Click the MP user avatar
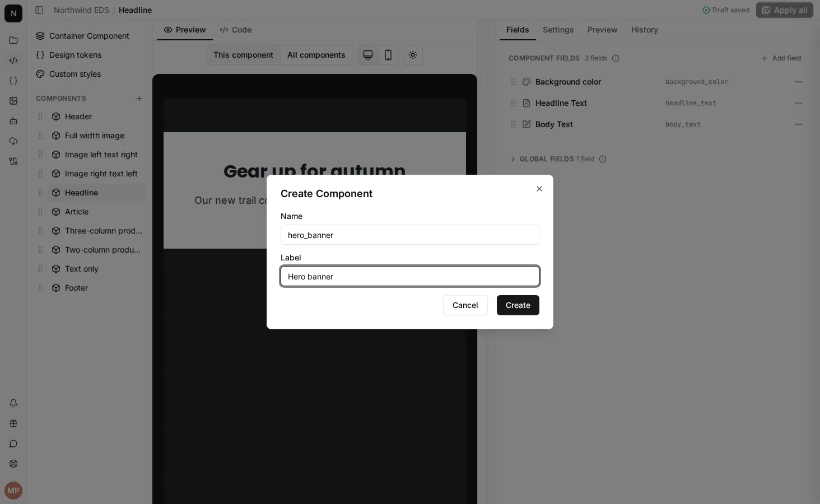Image resolution: width=820 pixels, height=504 pixels. (13, 491)
